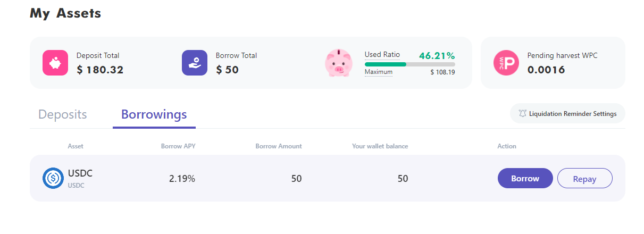Click the pink piggy bank deposit icon
This screenshot has height=234, width=644.
coord(55,63)
